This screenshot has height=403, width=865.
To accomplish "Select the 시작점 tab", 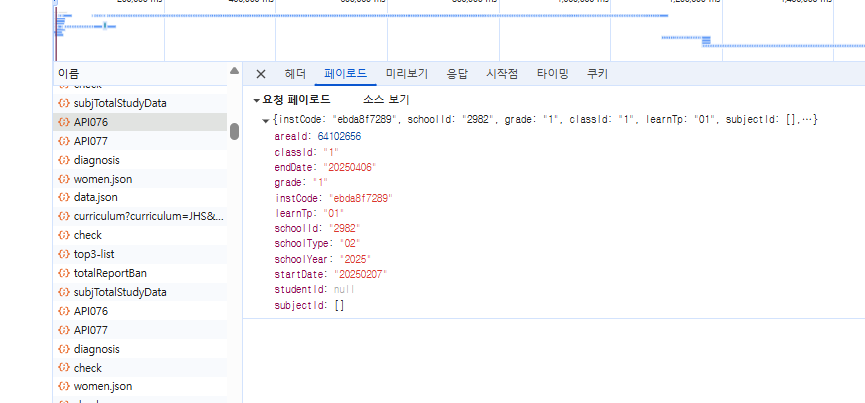I will [x=502, y=74].
